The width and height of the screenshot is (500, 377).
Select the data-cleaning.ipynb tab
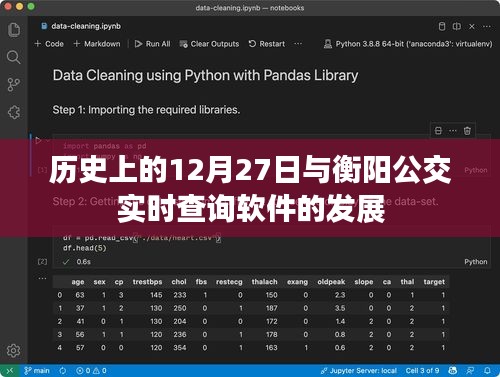pyautogui.click(x=81, y=26)
